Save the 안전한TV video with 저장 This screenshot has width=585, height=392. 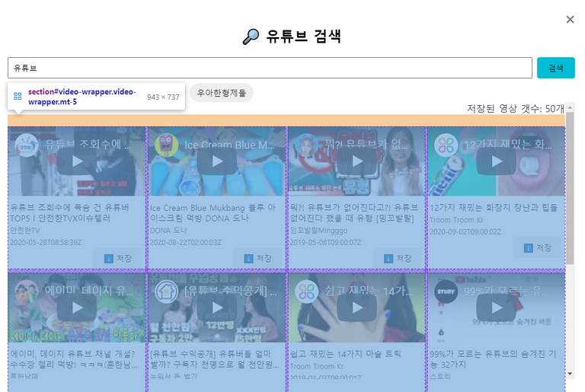pyautogui.click(x=118, y=258)
